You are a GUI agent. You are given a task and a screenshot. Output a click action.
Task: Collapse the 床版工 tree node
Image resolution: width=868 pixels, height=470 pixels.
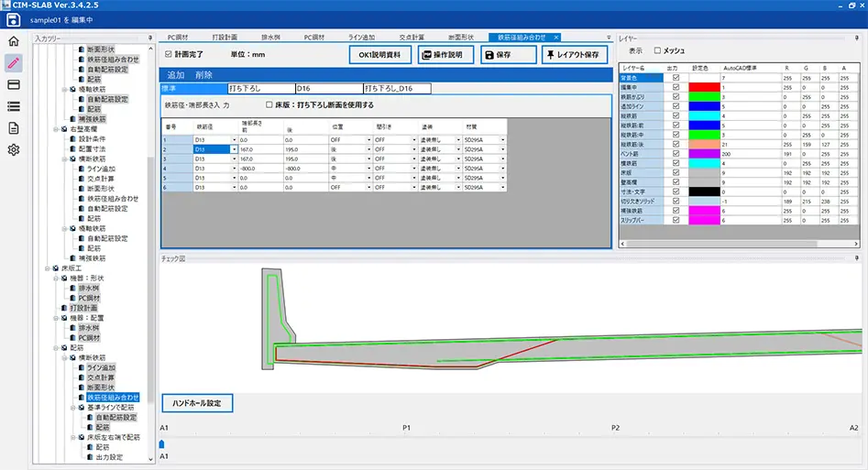[x=47, y=268]
